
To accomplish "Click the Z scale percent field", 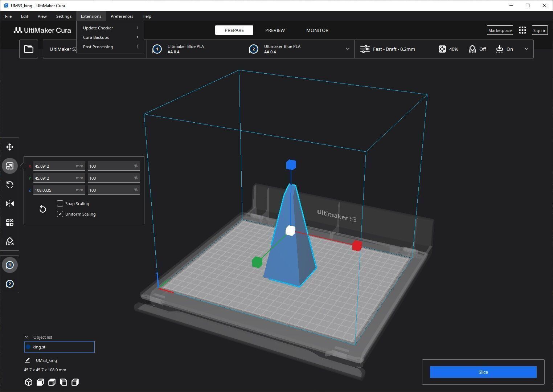I will pos(114,190).
